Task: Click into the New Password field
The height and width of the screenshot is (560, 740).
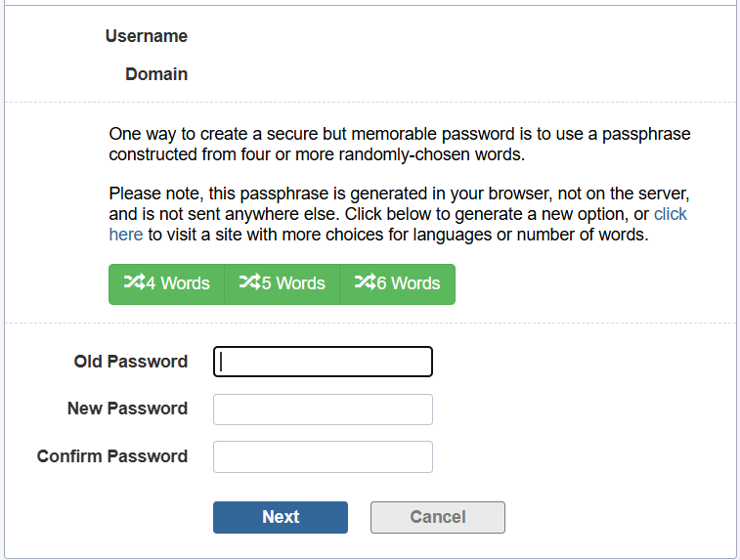Action: tap(323, 409)
